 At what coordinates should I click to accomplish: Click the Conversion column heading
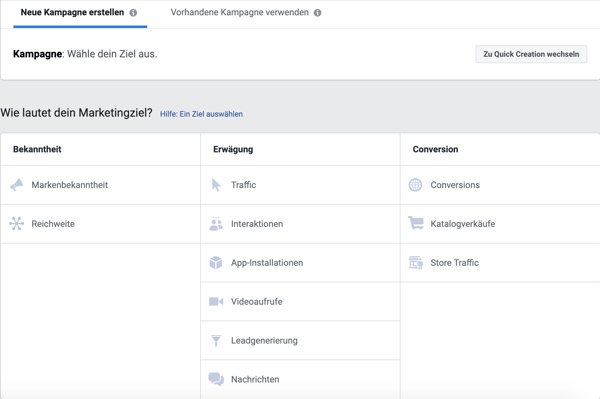click(435, 149)
